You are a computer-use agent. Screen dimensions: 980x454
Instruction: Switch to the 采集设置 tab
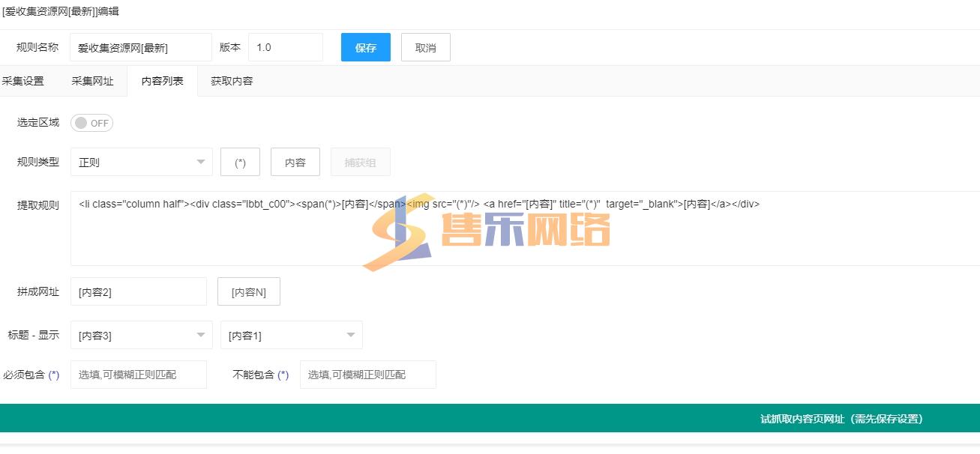click(23, 81)
